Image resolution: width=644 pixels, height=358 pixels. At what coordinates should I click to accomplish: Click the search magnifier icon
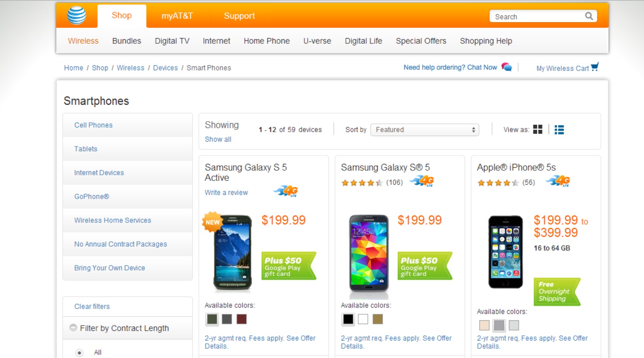(589, 16)
